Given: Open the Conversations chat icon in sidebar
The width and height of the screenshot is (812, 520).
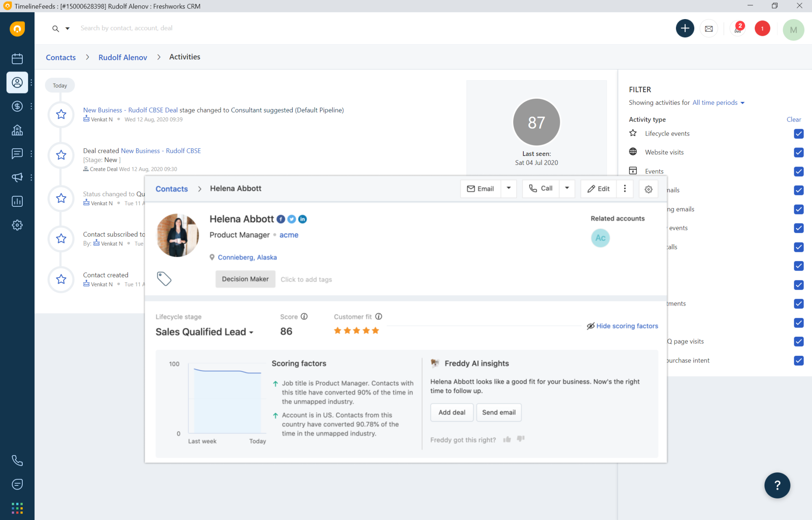Looking at the screenshot, I should tap(17, 153).
